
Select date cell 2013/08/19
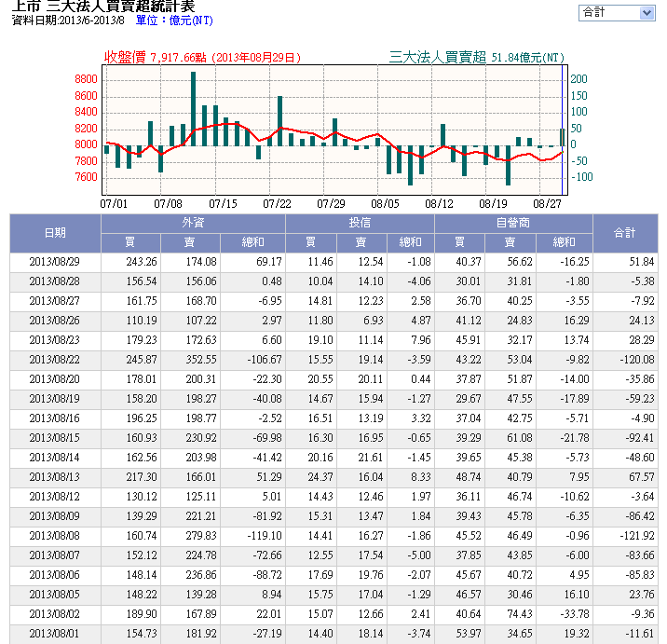(x=54, y=399)
